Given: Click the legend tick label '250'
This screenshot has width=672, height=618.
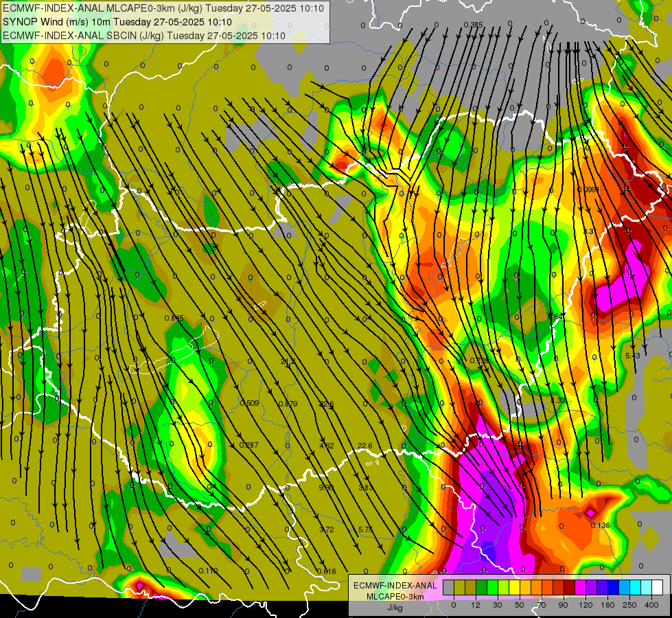Looking at the screenshot, I should (629, 605).
